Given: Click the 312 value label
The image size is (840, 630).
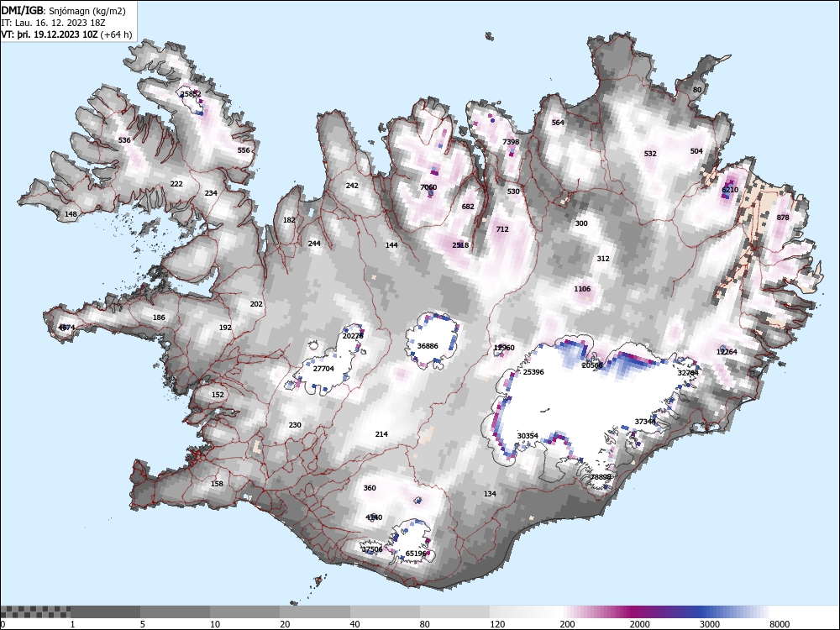Looking at the screenshot, I should [x=603, y=259].
